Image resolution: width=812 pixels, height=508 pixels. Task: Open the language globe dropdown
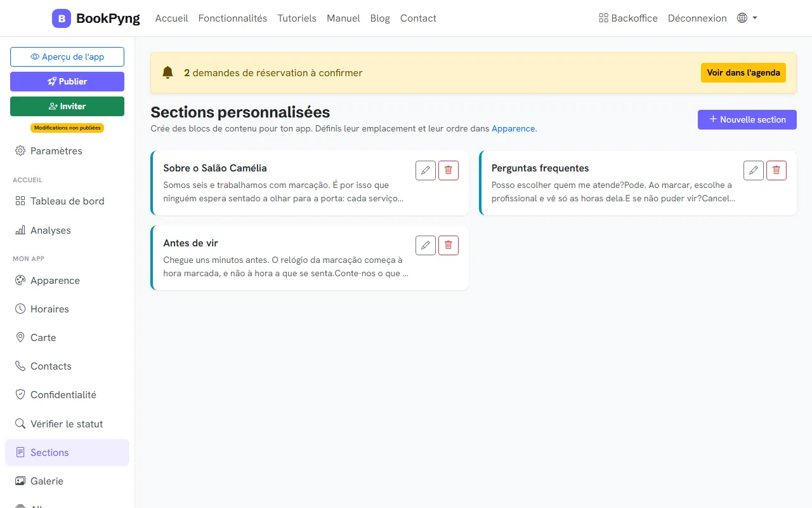(747, 18)
